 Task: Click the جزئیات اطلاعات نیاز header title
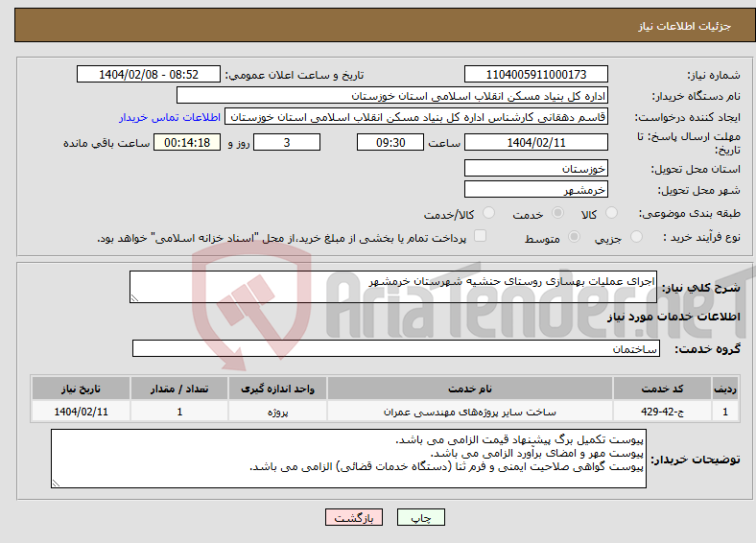(685, 26)
